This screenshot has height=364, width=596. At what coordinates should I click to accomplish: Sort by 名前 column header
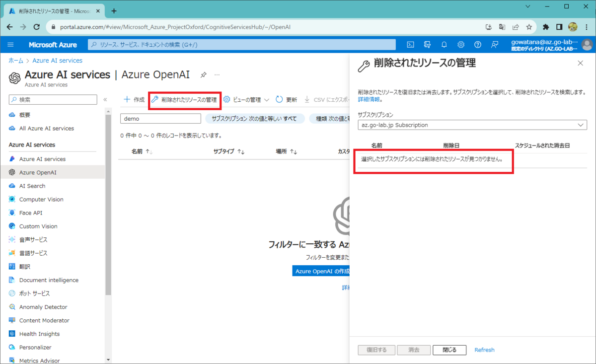point(142,151)
